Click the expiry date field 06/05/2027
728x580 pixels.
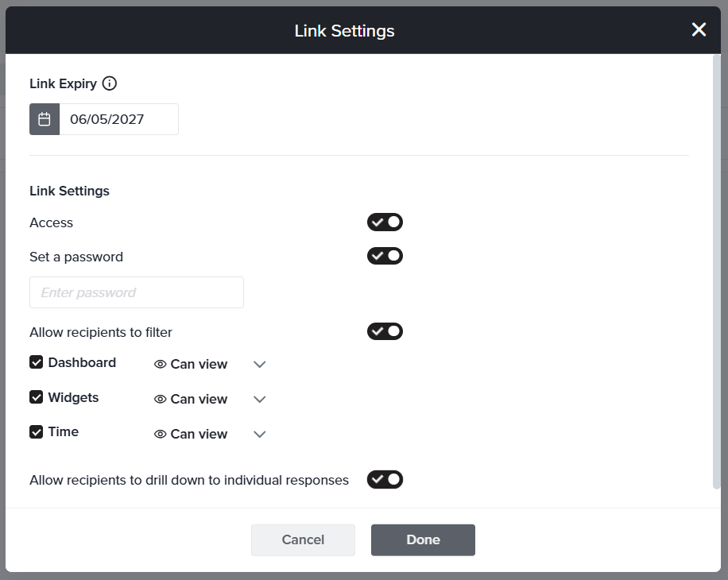pos(119,119)
